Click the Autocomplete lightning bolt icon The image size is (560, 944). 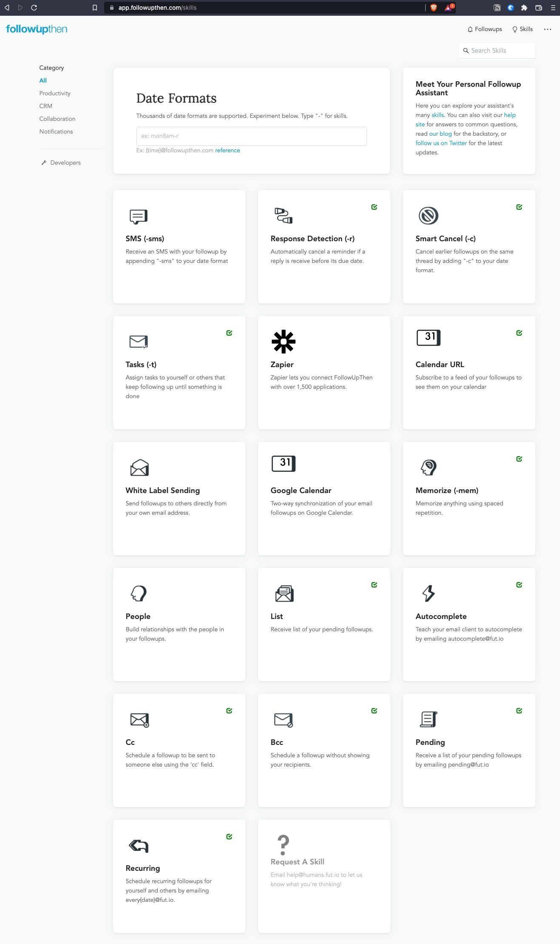428,593
